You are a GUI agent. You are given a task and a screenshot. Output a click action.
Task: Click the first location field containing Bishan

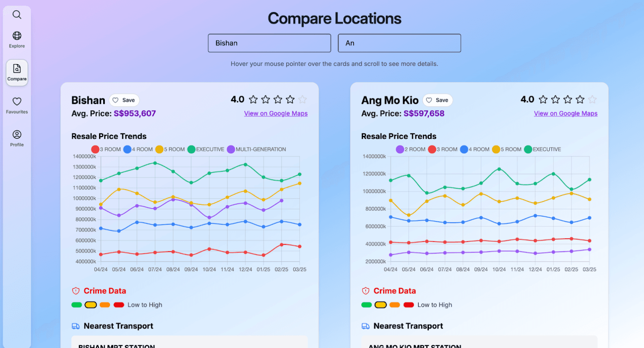tap(269, 43)
